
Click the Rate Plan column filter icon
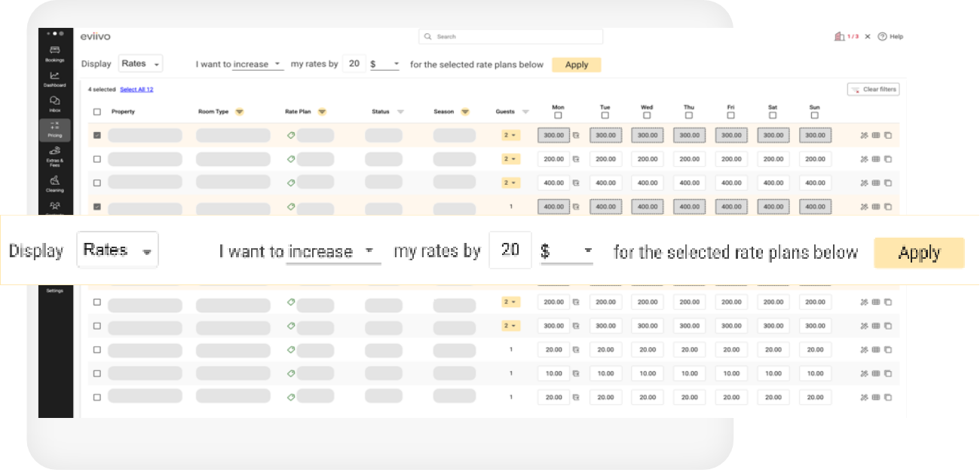pos(322,112)
